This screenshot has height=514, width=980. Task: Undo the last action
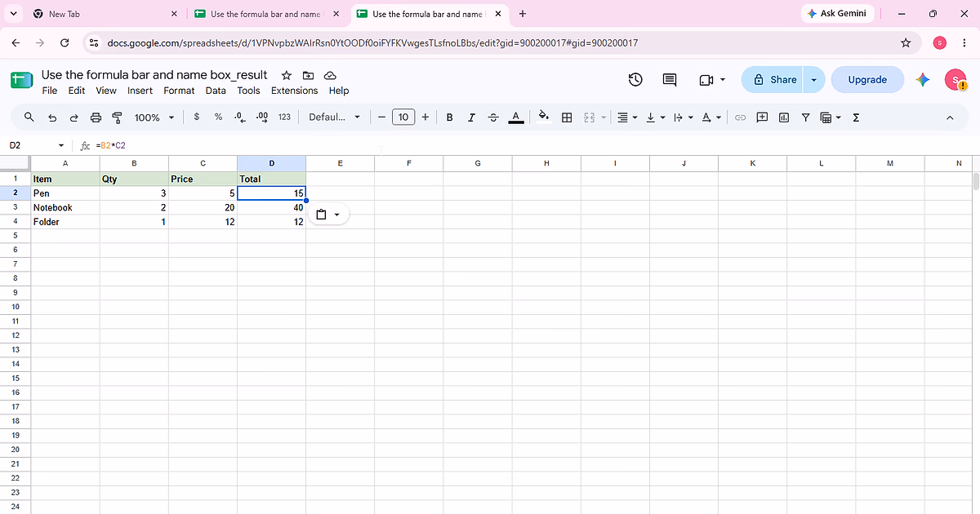pyautogui.click(x=52, y=117)
